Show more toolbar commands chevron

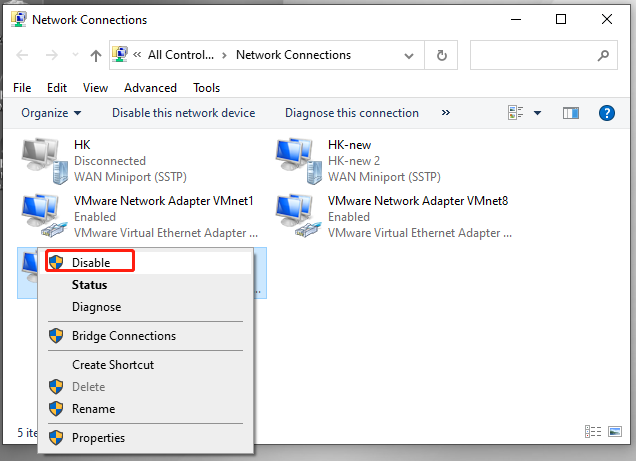[446, 113]
